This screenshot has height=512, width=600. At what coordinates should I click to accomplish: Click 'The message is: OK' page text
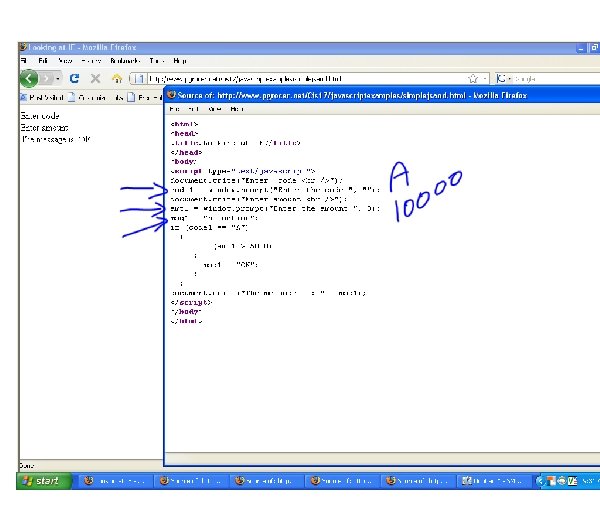pos(56,139)
